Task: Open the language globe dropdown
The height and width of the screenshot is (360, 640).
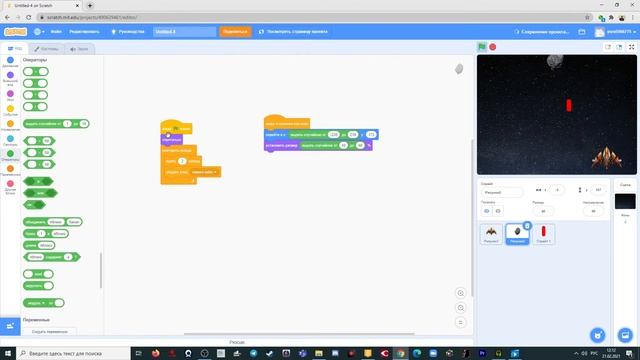Action: click(39, 31)
